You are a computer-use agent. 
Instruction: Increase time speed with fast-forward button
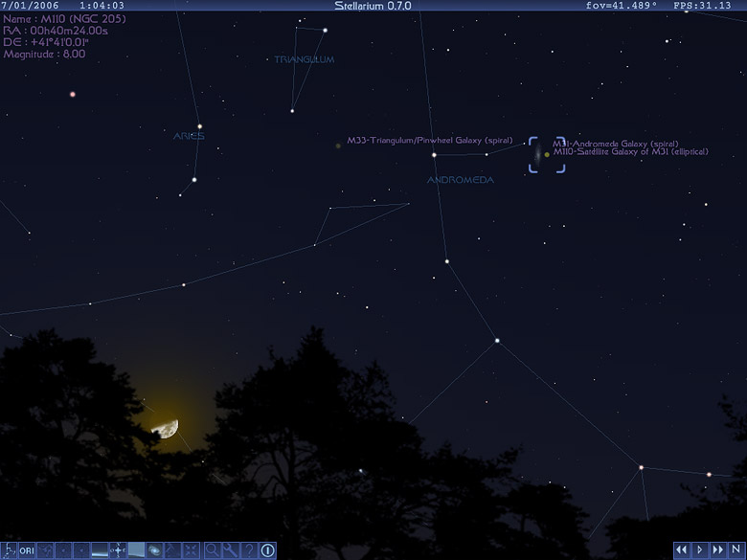click(x=718, y=550)
